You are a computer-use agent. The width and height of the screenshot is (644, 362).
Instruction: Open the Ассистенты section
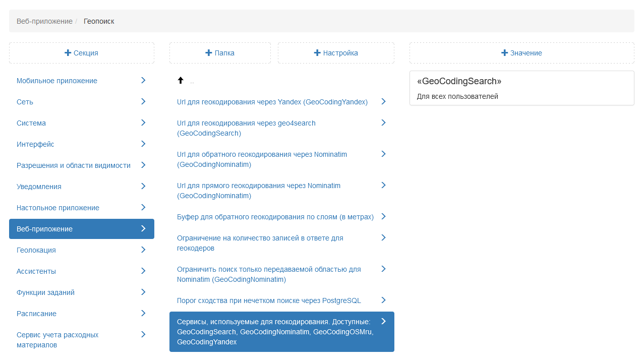point(36,271)
